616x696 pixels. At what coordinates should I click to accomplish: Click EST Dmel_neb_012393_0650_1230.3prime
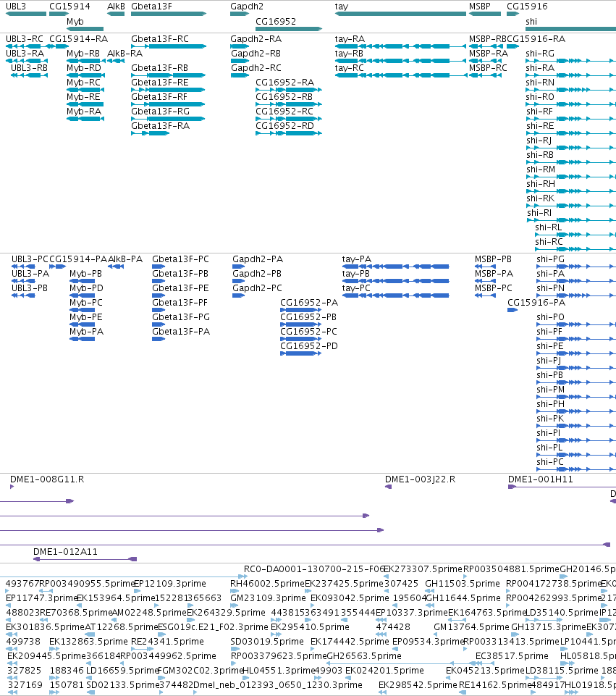point(278,685)
